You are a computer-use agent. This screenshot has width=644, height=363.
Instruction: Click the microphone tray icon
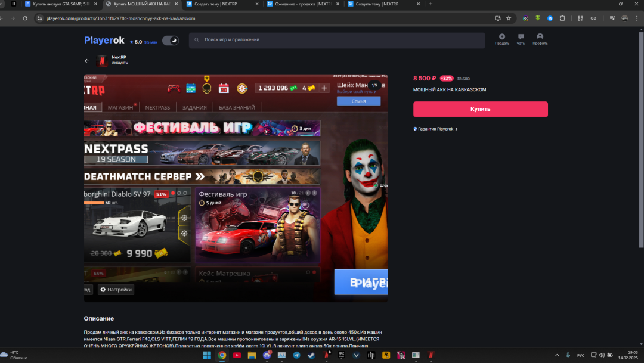(x=568, y=355)
